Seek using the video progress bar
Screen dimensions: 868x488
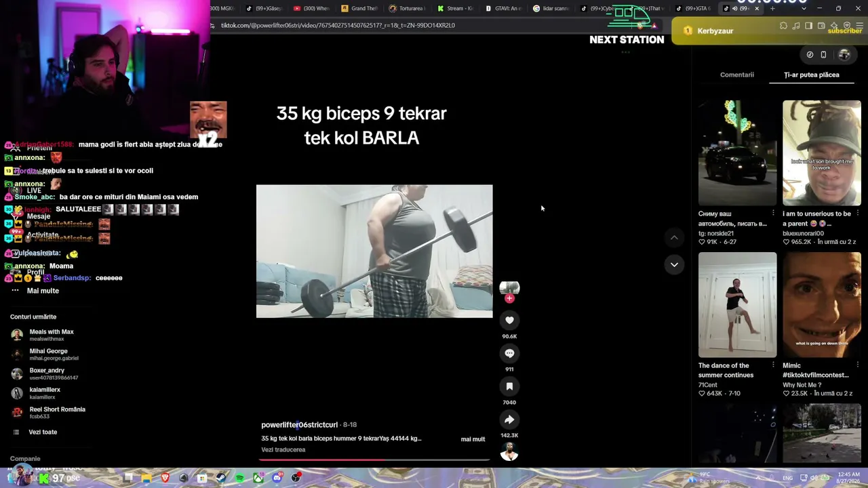[x=374, y=460]
